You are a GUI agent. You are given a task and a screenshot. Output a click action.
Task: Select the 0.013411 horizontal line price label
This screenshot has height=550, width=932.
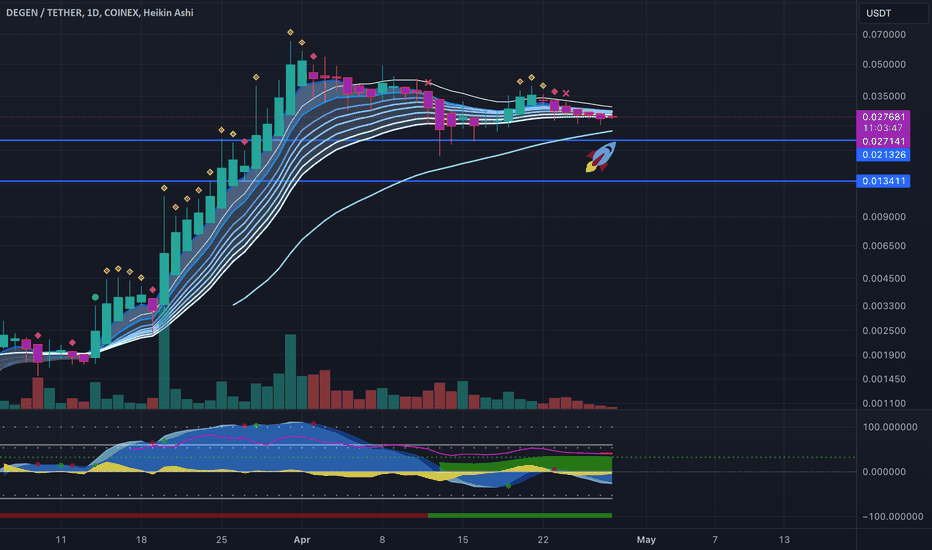[x=883, y=181]
